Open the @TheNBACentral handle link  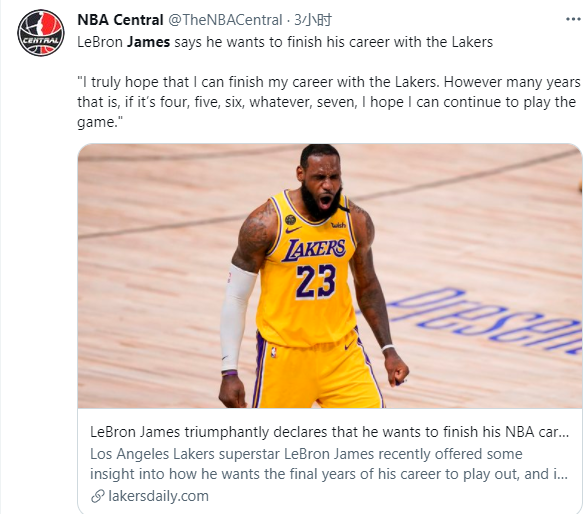[225, 20]
